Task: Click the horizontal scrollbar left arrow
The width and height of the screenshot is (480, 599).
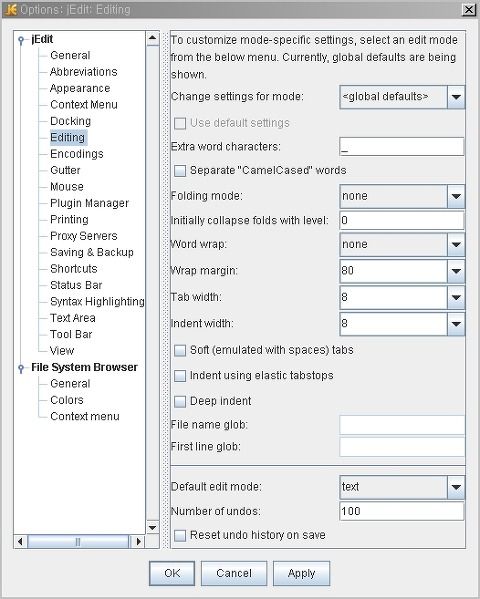Action: (20, 541)
